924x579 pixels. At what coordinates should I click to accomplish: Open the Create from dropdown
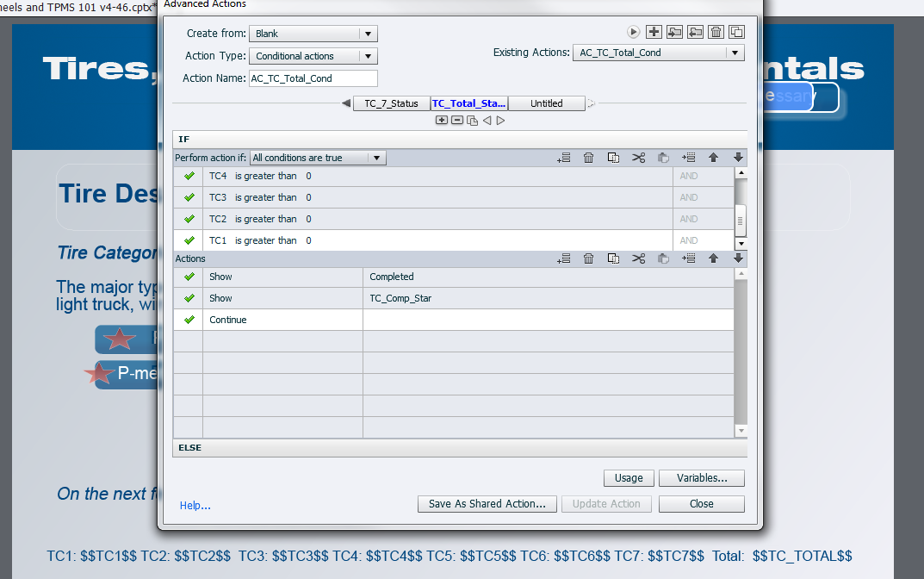point(313,34)
